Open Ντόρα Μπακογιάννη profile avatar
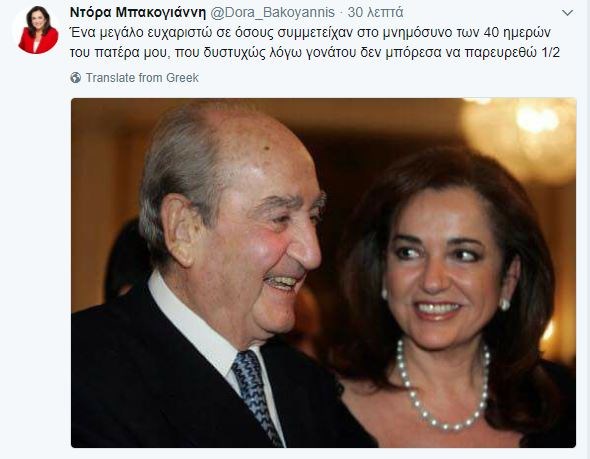The image size is (590, 459). pos(38,30)
